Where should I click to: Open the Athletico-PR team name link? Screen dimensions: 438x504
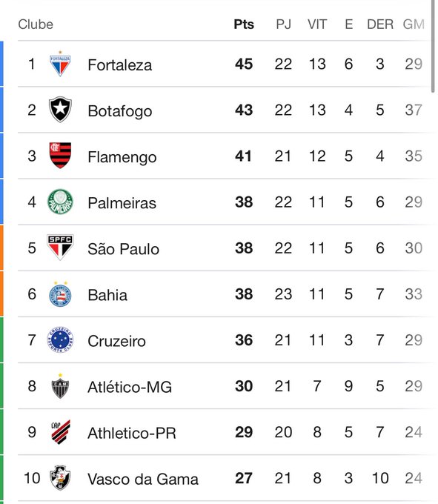(x=132, y=433)
